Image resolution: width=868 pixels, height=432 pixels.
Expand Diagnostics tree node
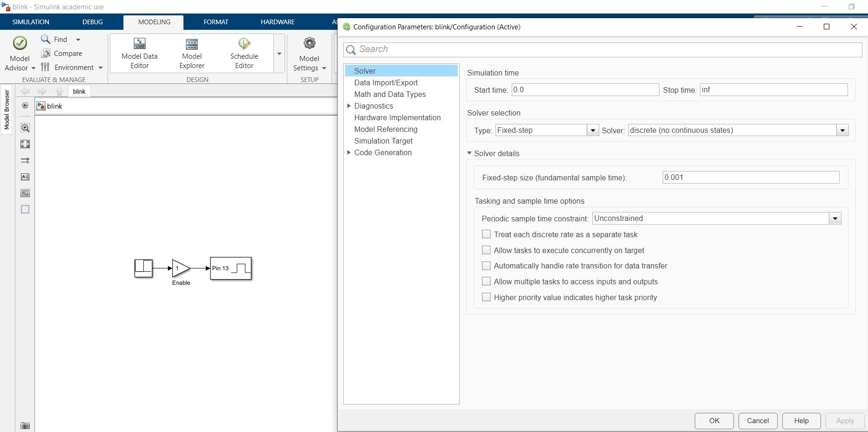click(349, 106)
